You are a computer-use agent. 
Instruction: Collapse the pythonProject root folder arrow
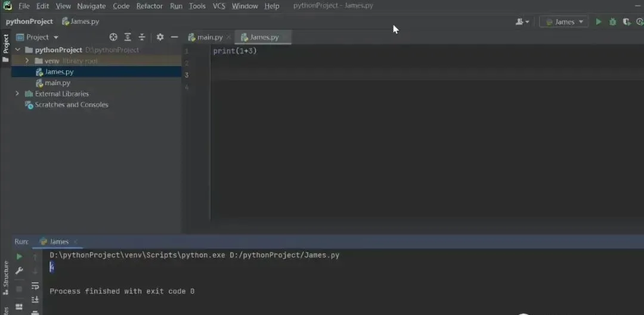tap(18, 49)
